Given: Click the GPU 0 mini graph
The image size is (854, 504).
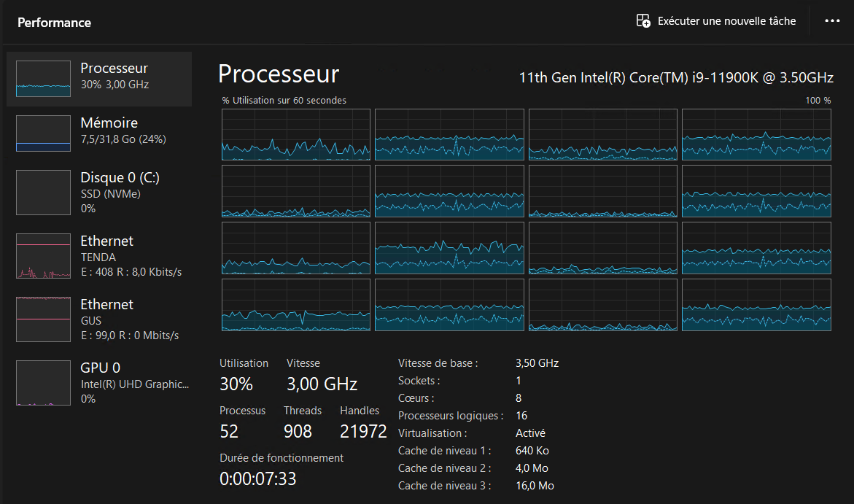Looking at the screenshot, I should tap(43, 383).
